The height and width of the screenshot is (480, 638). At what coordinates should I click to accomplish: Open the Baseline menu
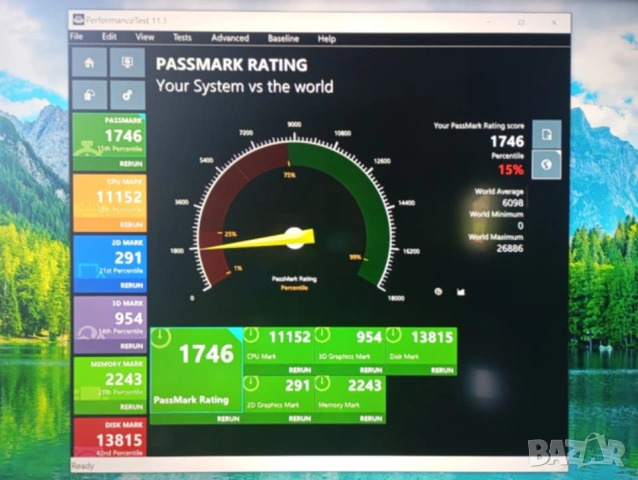click(x=283, y=39)
